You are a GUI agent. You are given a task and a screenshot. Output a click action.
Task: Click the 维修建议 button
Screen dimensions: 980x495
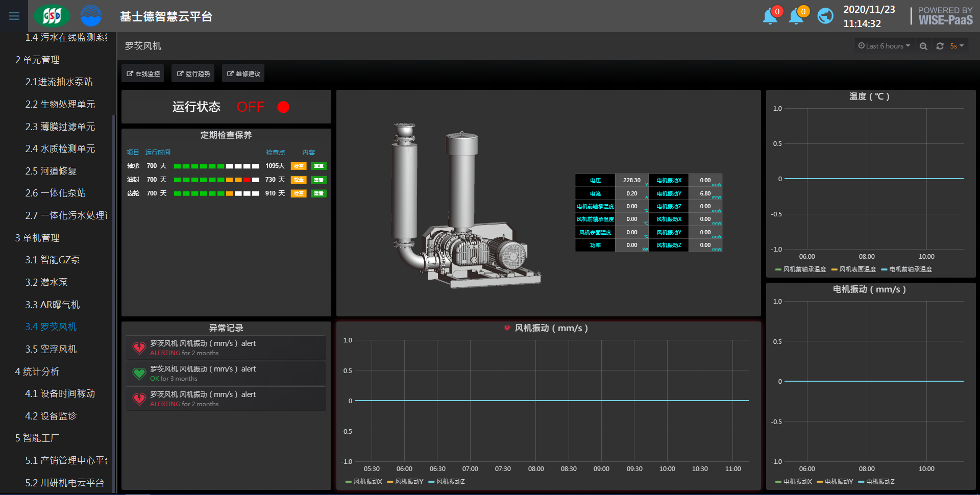243,73
